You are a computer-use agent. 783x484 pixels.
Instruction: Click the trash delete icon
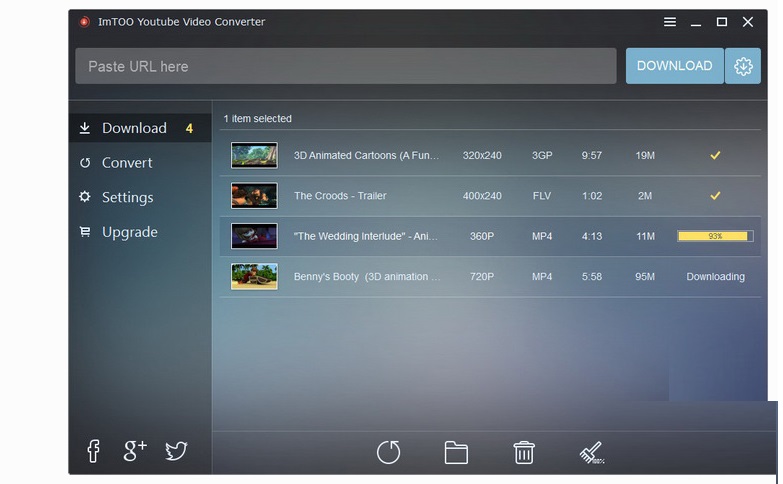point(524,453)
